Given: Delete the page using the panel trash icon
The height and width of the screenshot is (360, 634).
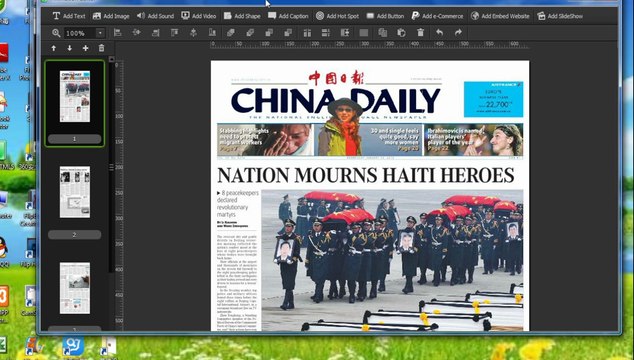Looking at the screenshot, I should tap(101, 48).
